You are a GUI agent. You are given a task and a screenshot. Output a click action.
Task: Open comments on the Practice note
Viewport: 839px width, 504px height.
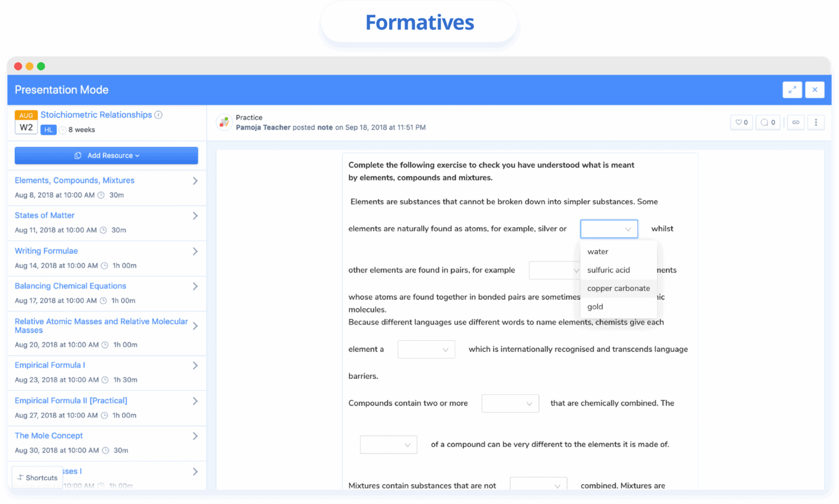coord(768,123)
